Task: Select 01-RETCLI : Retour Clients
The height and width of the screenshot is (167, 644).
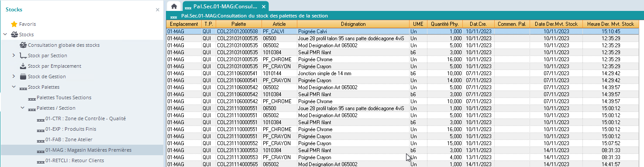Action: pyautogui.click(x=75, y=160)
